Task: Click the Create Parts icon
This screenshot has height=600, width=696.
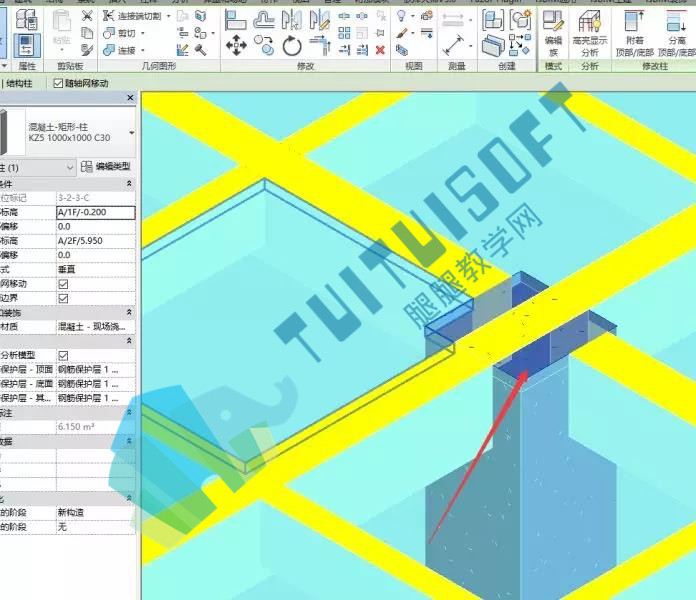Action: 493,46
